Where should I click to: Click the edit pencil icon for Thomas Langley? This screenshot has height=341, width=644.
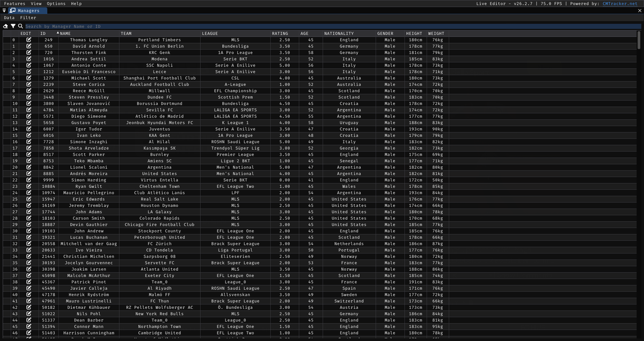[x=28, y=40]
